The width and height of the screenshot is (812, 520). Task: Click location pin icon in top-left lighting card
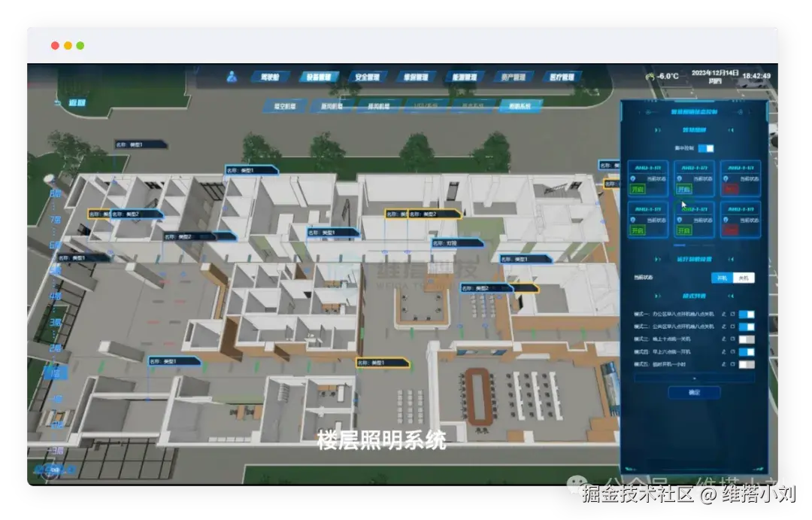pyautogui.click(x=633, y=178)
